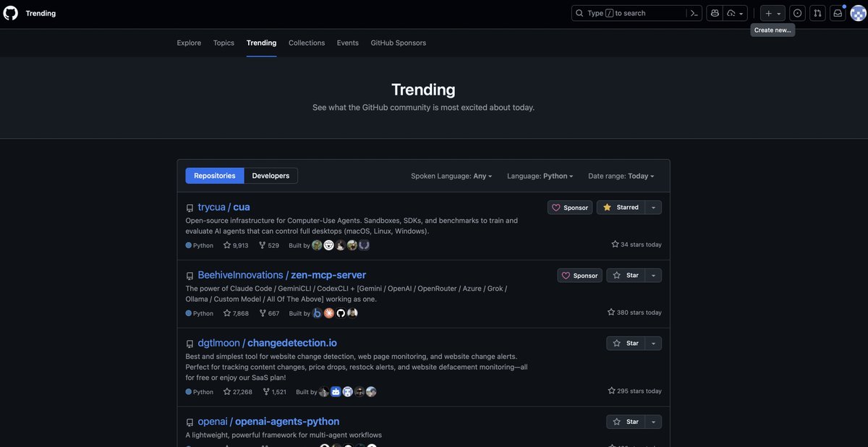This screenshot has width=868, height=447.
Task: Star the changedetection.io repository
Action: pyautogui.click(x=626, y=343)
